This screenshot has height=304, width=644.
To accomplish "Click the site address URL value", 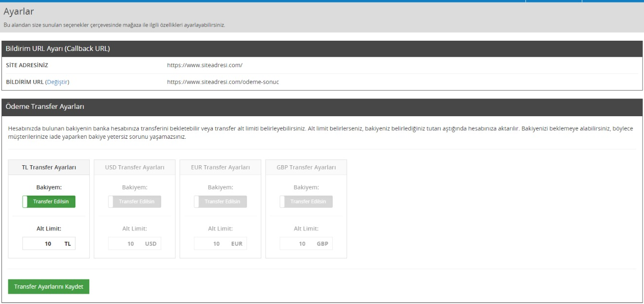I will (x=205, y=64).
